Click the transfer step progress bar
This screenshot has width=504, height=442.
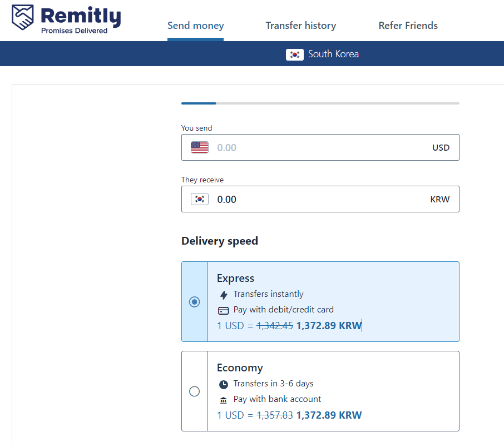[320, 103]
